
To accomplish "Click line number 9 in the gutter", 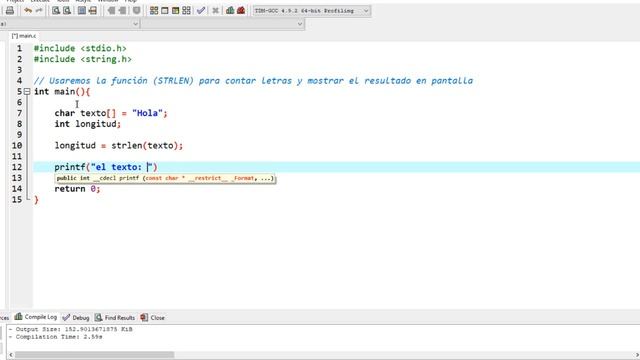I will 19,135.
